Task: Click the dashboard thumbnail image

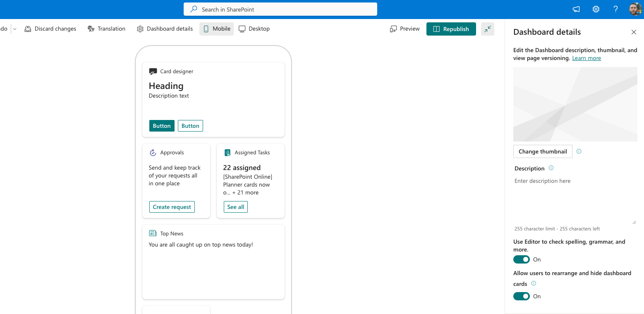Action: [x=575, y=104]
